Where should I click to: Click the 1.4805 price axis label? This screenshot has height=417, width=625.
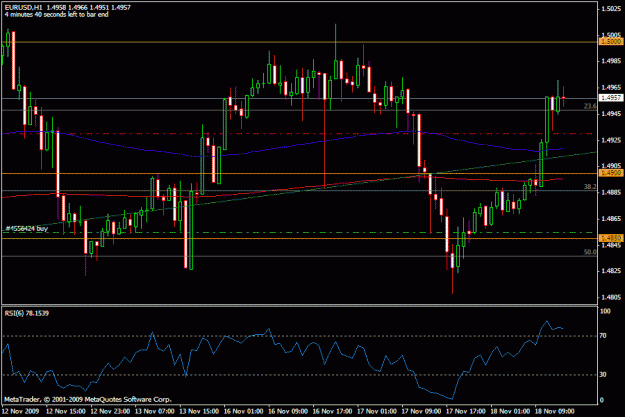click(x=611, y=297)
